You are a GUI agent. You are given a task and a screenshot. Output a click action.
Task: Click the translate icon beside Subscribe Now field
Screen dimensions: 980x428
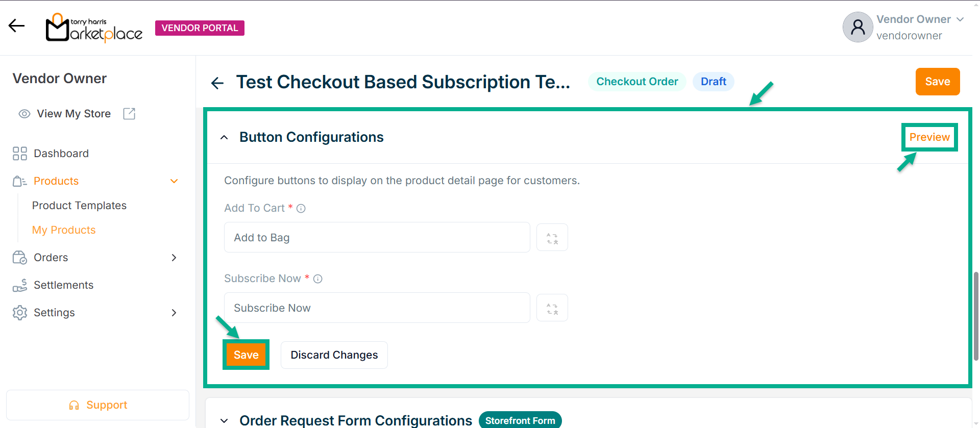pyautogui.click(x=552, y=308)
